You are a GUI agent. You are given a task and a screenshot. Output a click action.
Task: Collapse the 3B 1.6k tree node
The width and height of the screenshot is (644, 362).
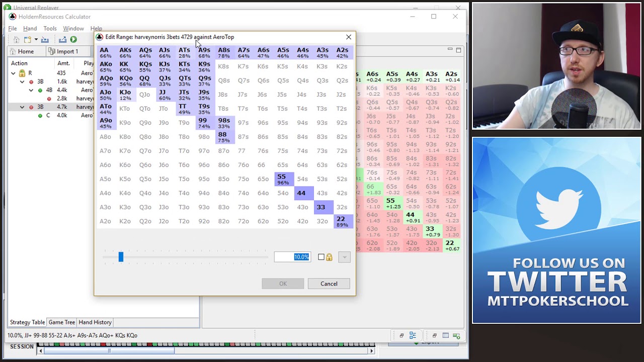coord(22,82)
